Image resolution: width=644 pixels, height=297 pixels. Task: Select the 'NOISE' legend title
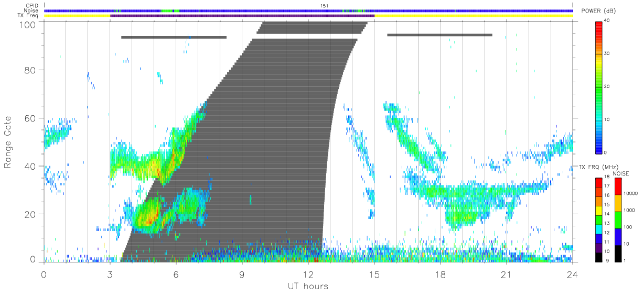point(621,173)
